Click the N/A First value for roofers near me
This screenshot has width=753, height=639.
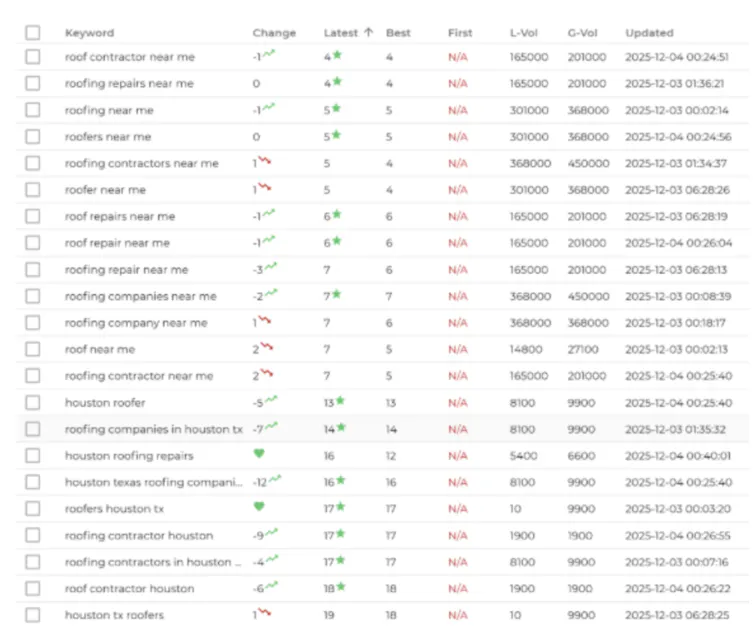click(x=457, y=137)
